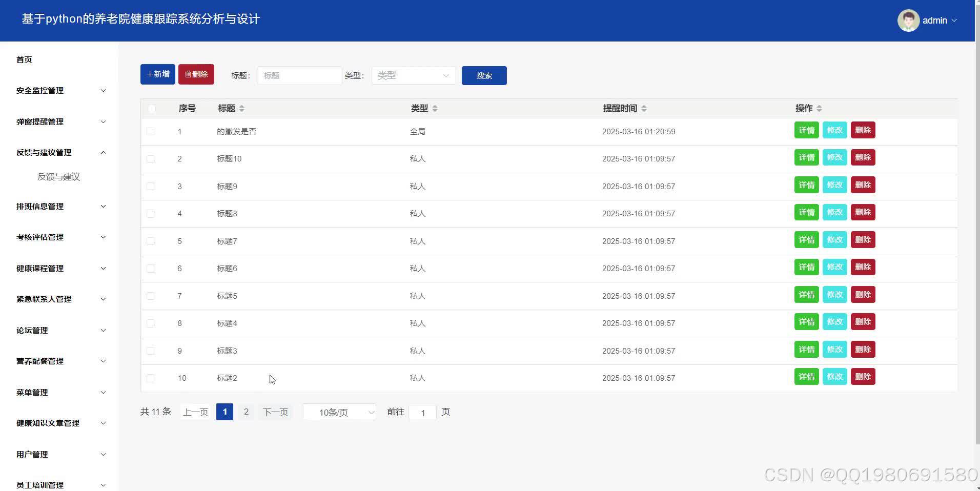
Task: Expand the 用户管理 sidebar section
Action: [x=59, y=454]
